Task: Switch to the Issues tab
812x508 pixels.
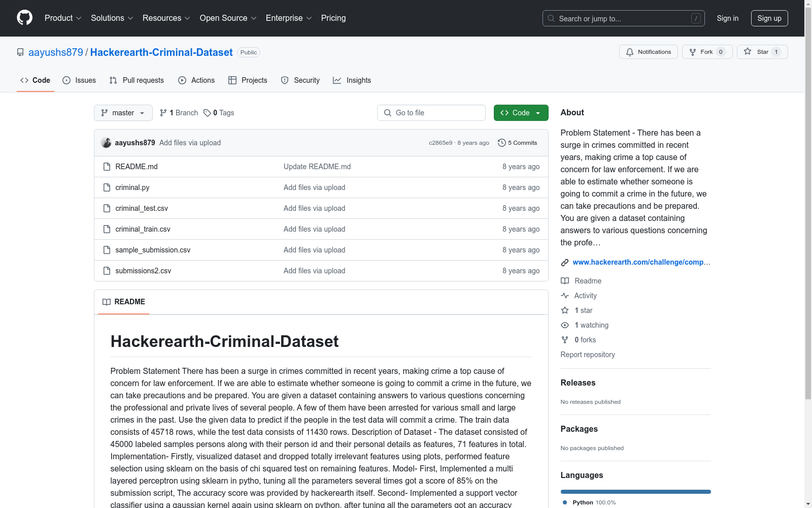Action: click(x=79, y=80)
